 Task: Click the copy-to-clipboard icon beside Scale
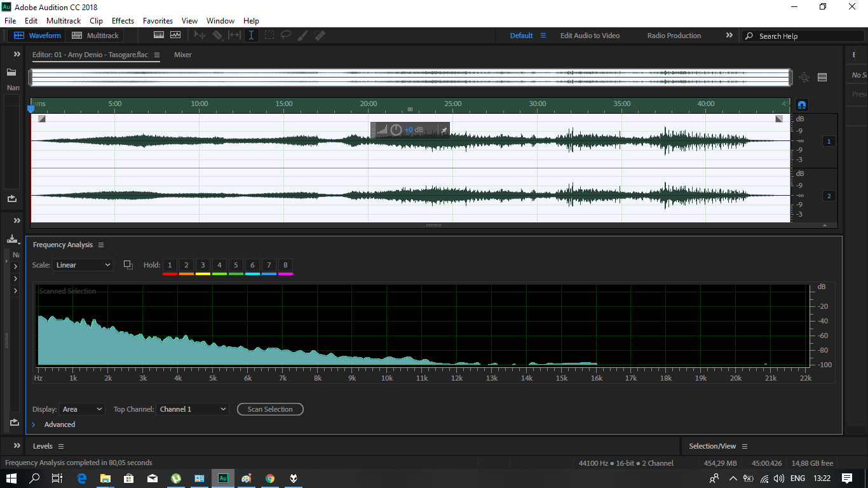pyautogui.click(x=128, y=265)
